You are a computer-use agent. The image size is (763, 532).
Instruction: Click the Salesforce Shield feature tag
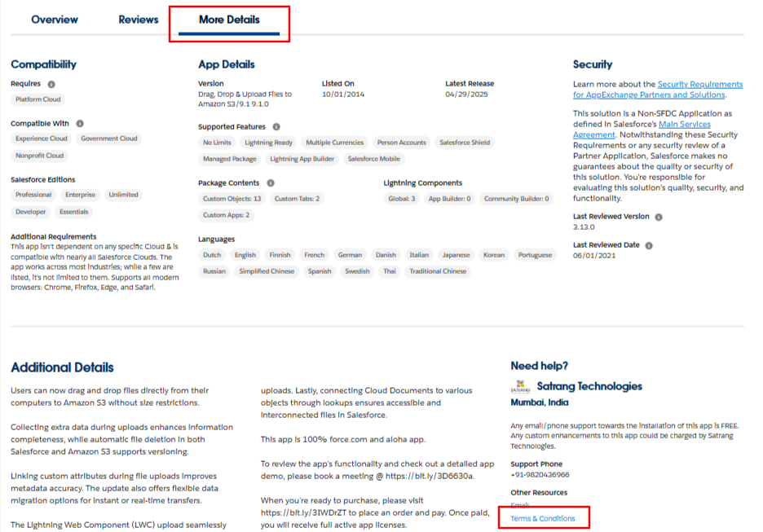[465, 143]
